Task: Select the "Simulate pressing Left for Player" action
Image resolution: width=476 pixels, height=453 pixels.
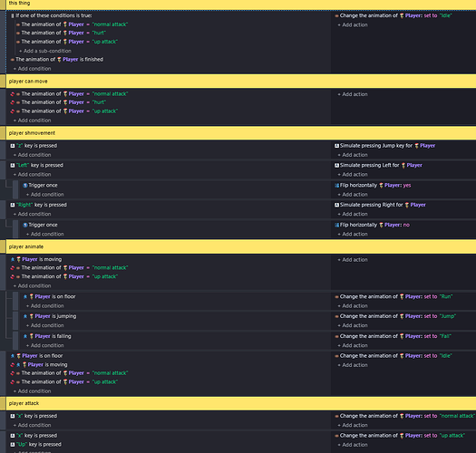Action: (379, 166)
